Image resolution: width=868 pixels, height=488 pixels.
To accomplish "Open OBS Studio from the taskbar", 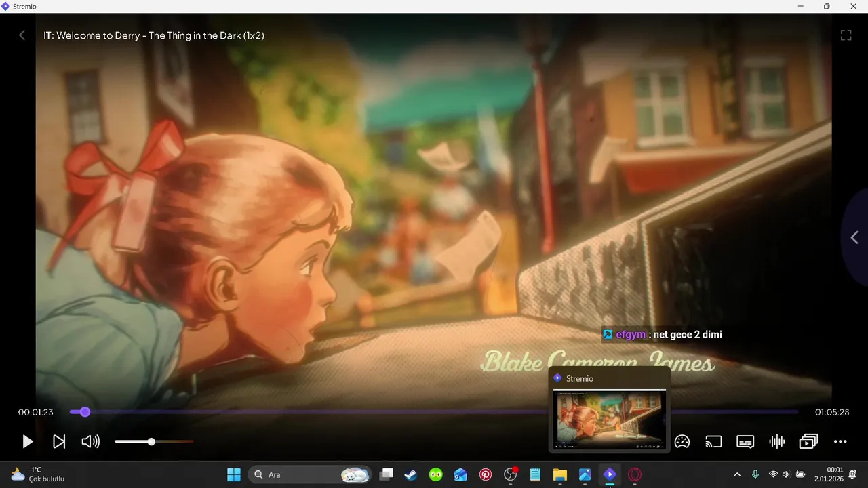I will (x=511, y=474).
